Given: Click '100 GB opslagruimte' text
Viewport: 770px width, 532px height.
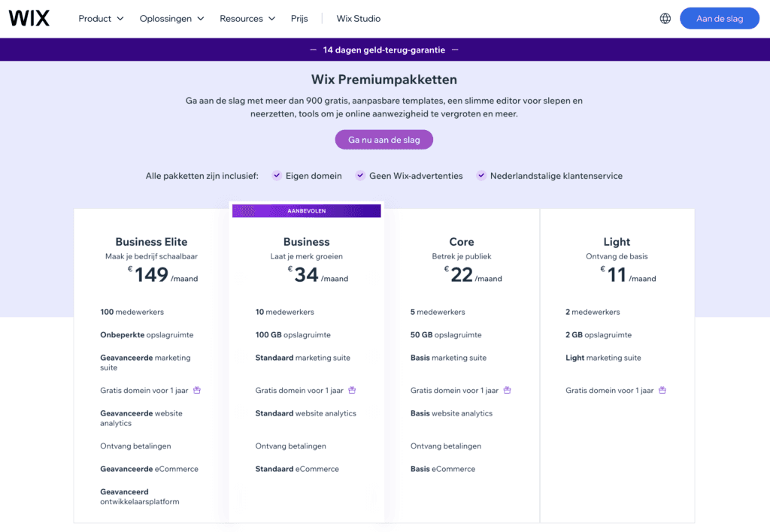Looking at the screenshot, I should click(x=293, y=334).
